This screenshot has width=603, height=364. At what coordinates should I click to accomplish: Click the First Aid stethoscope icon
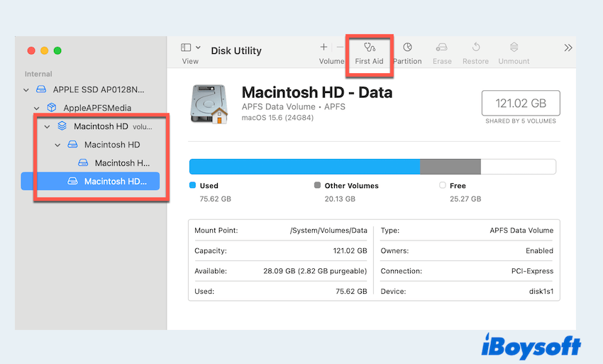coord(369,48)
